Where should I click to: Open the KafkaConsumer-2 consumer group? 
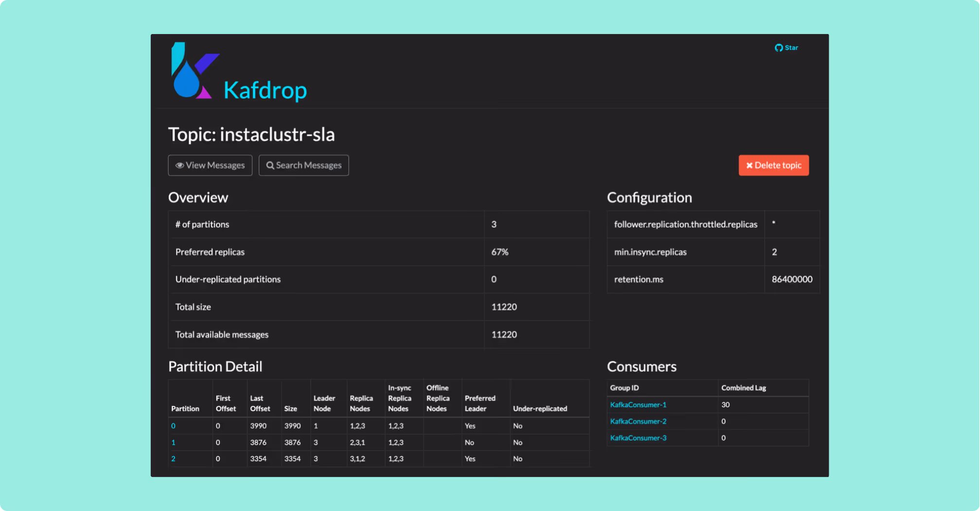pos(638,421)
